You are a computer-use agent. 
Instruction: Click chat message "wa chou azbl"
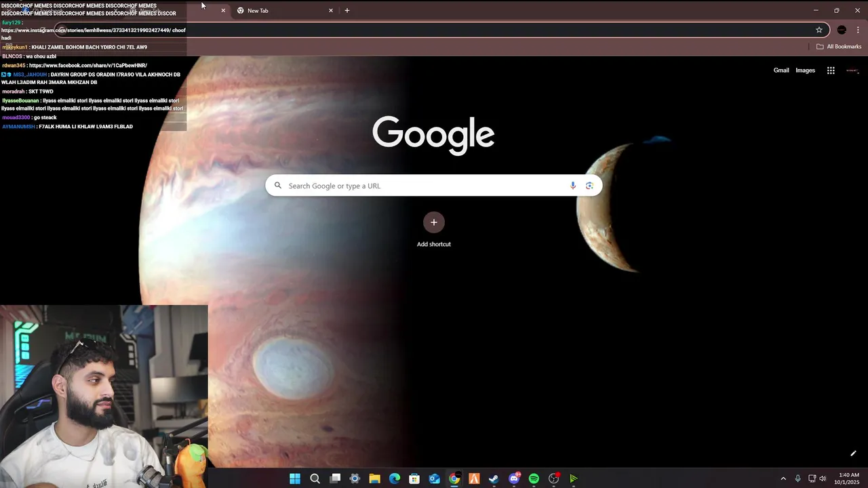[x=41, y=56]
